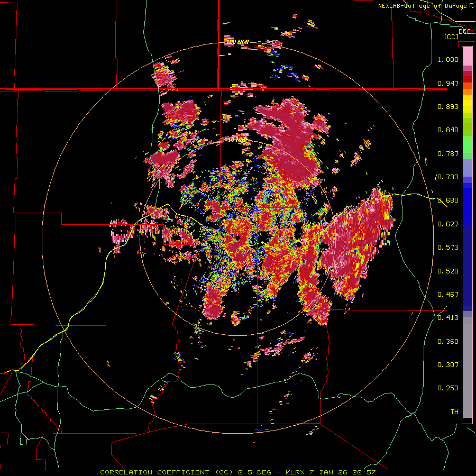Click the 0.5 DEG elevation text

pos(254,472)
